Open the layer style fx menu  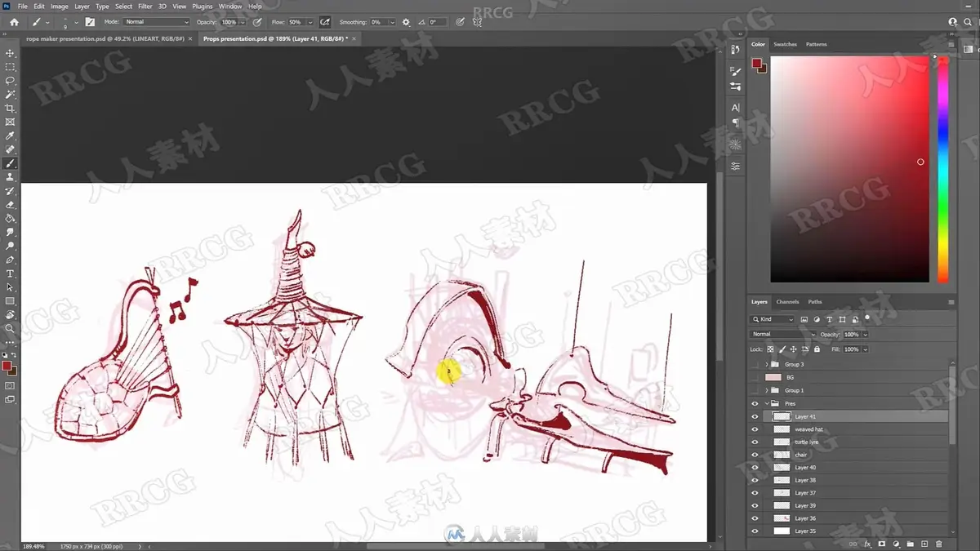point(867,544)
